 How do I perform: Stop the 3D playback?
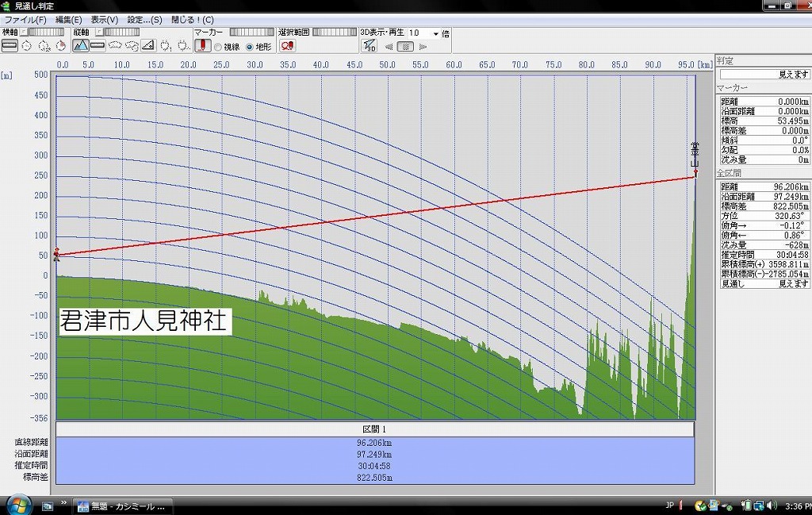coord(405,47)
